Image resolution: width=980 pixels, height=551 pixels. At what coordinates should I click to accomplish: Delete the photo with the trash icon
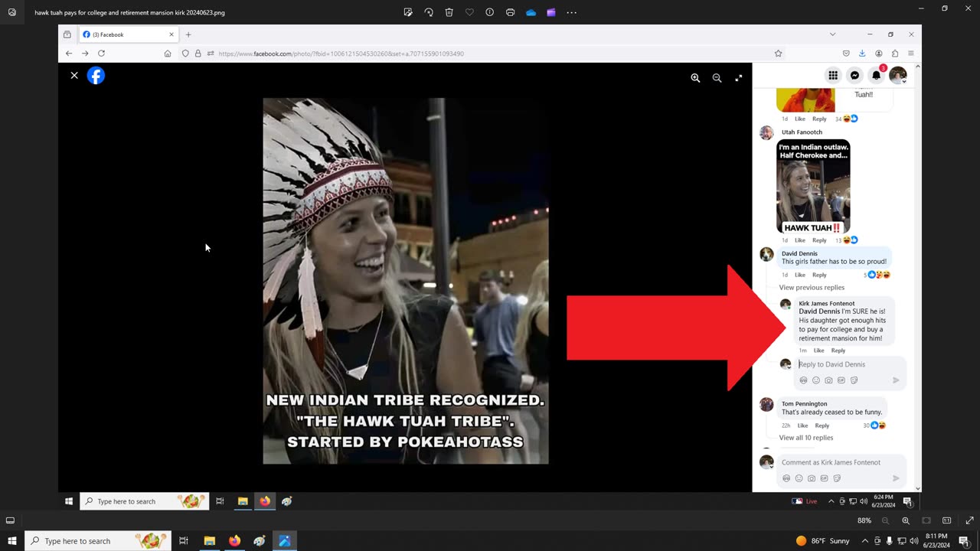pyautogui.click(x=449, y=12)
